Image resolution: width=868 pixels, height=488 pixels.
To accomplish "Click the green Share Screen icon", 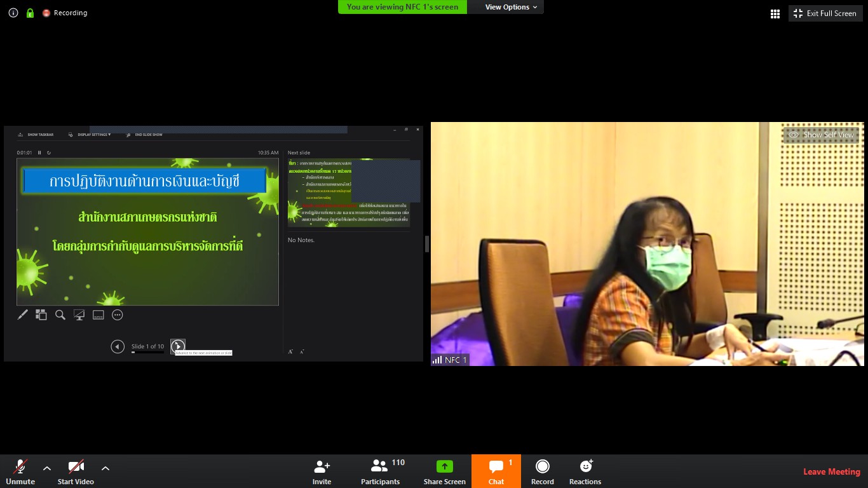I will point(445,467).
